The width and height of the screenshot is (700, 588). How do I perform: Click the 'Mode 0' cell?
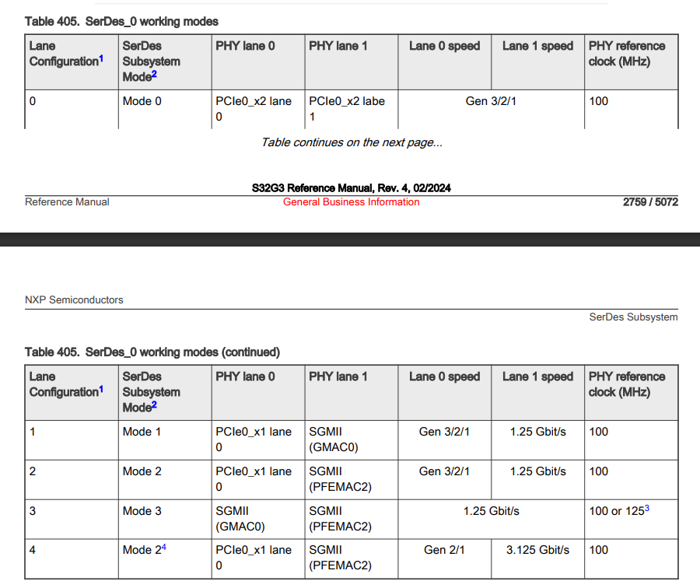(165, 109)
